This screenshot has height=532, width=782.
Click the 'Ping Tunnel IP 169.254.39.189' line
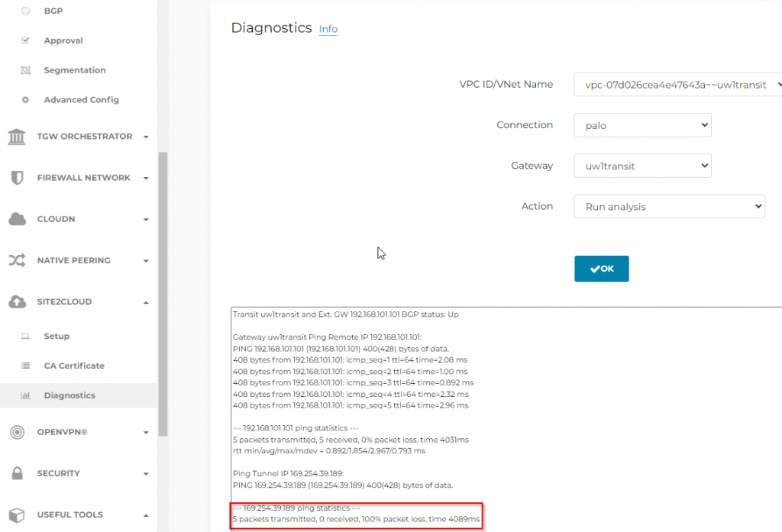tap(288, 474)
